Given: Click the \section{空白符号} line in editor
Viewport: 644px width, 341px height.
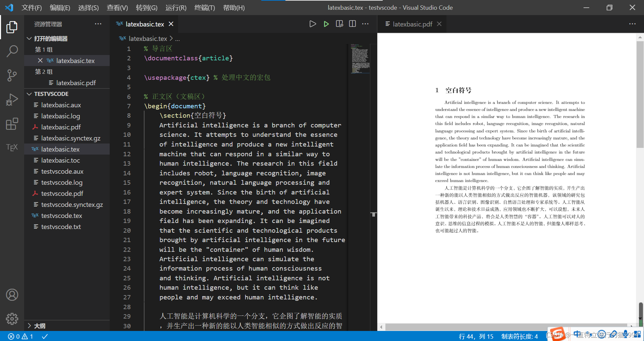Looking at the screenshot, I should pos(193,115).
